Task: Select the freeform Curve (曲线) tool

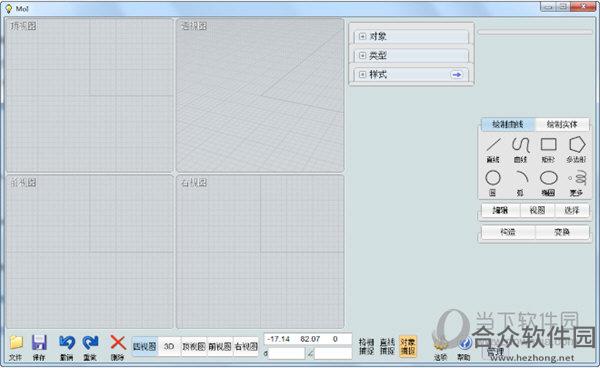Action: [x=521, y=150]
